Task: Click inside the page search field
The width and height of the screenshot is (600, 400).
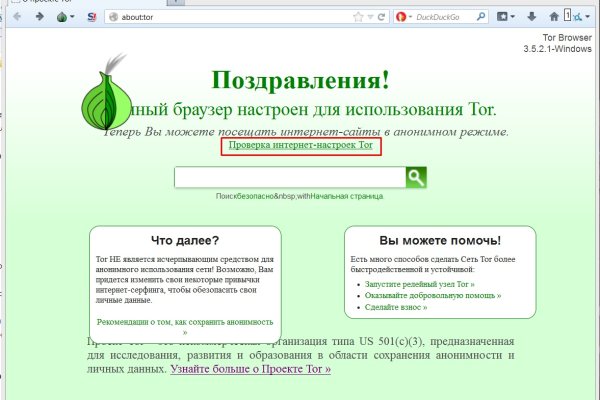Action: coord(289,178)
